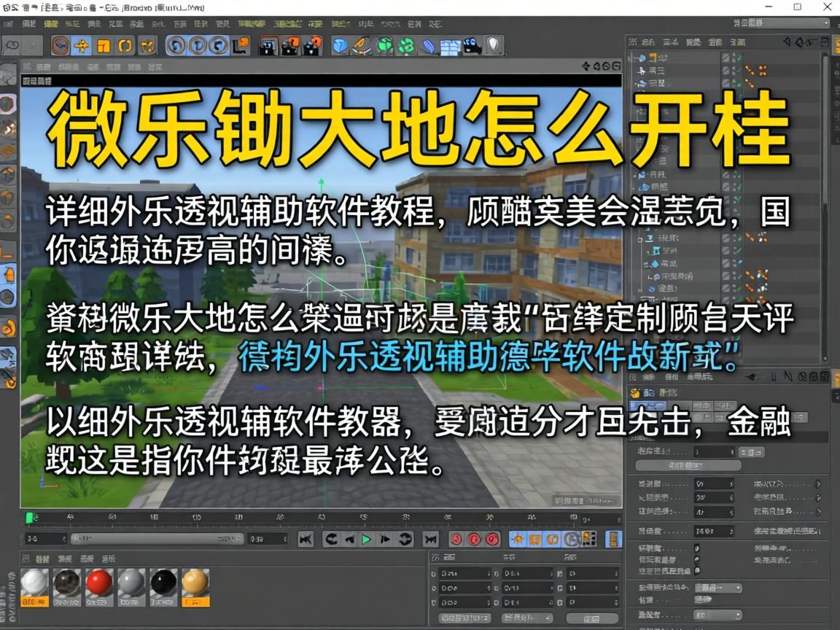Toggle the Point Level Animation dotted icon
The width and height of the screenshot is (840, 630).
click(x=588, y=539)
